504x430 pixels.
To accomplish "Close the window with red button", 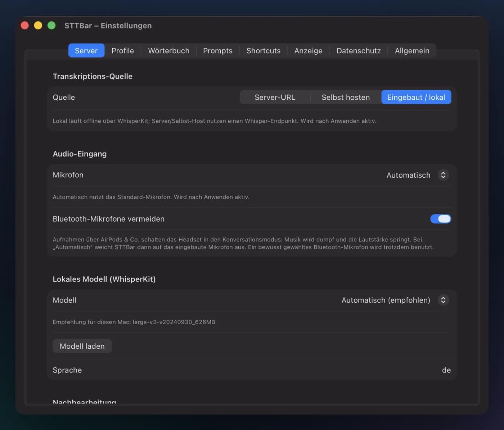I will [x=25, y=26].
